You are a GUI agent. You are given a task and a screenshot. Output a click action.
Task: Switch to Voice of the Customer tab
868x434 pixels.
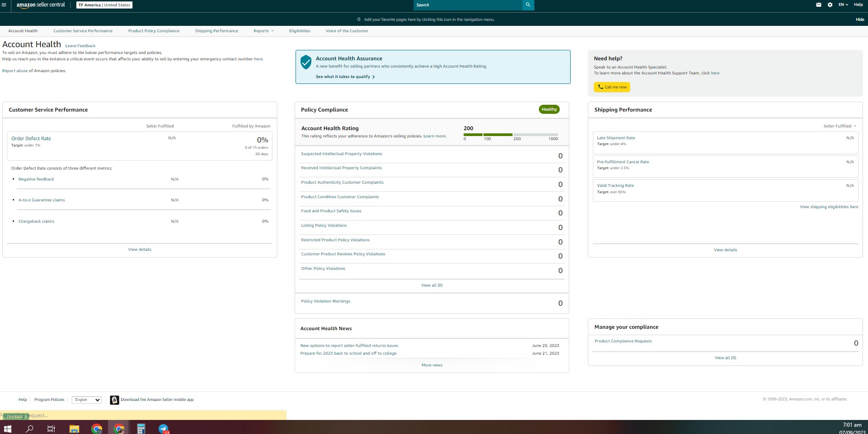click(347, 31)
